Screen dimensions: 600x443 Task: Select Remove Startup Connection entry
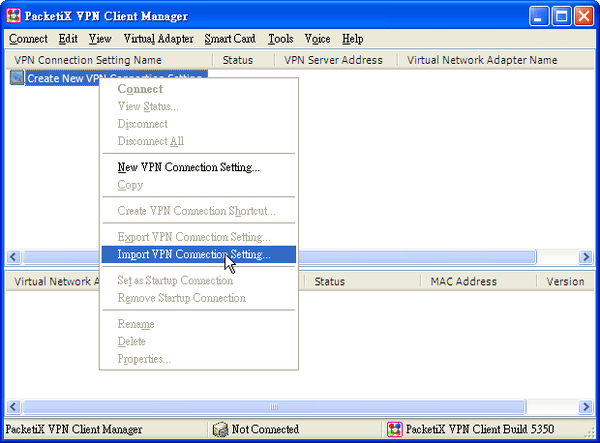(199, 298)
